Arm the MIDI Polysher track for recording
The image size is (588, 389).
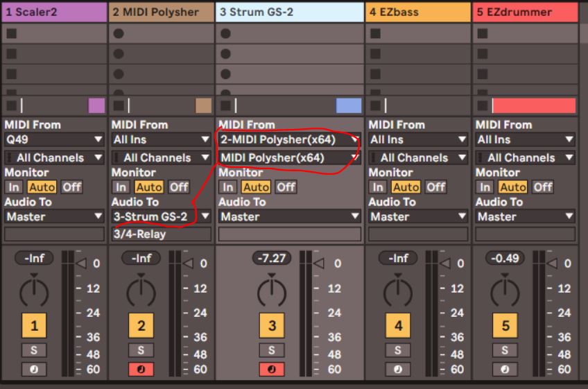[141, 369]
